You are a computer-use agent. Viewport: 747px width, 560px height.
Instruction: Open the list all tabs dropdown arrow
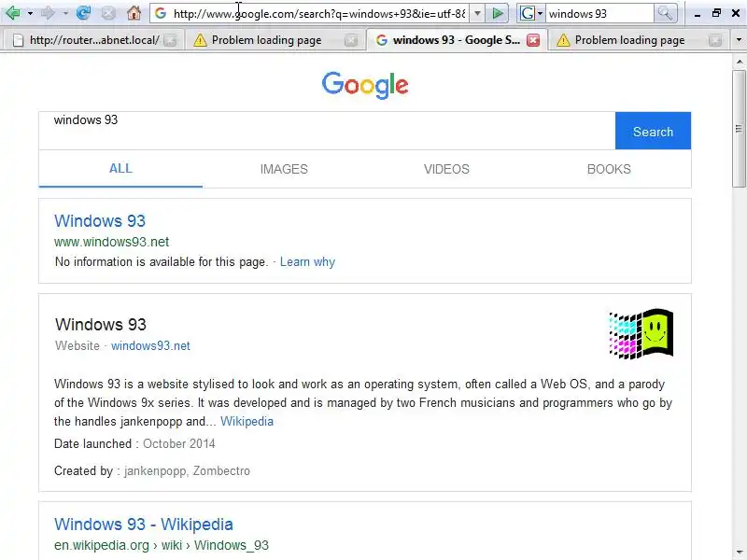739,40
